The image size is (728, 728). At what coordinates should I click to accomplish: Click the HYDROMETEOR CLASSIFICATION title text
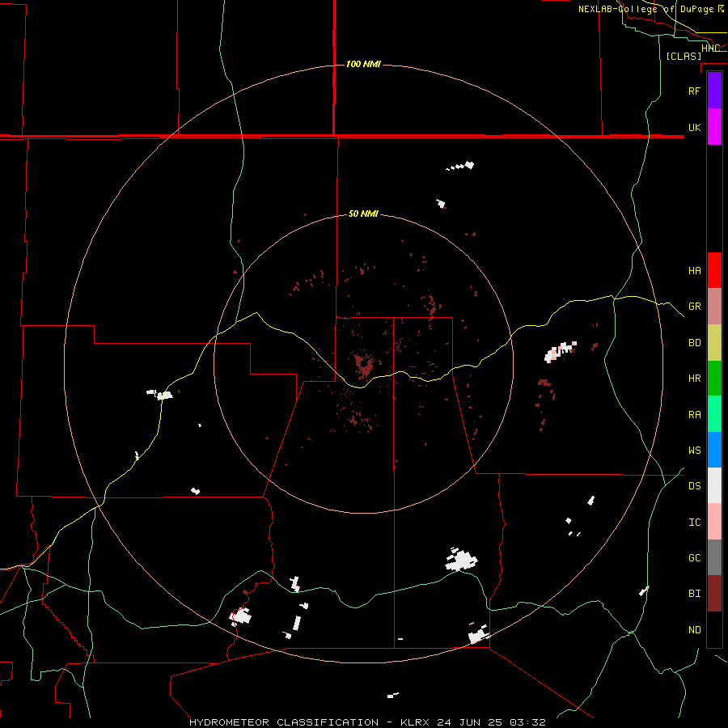[x=284, y=722]
